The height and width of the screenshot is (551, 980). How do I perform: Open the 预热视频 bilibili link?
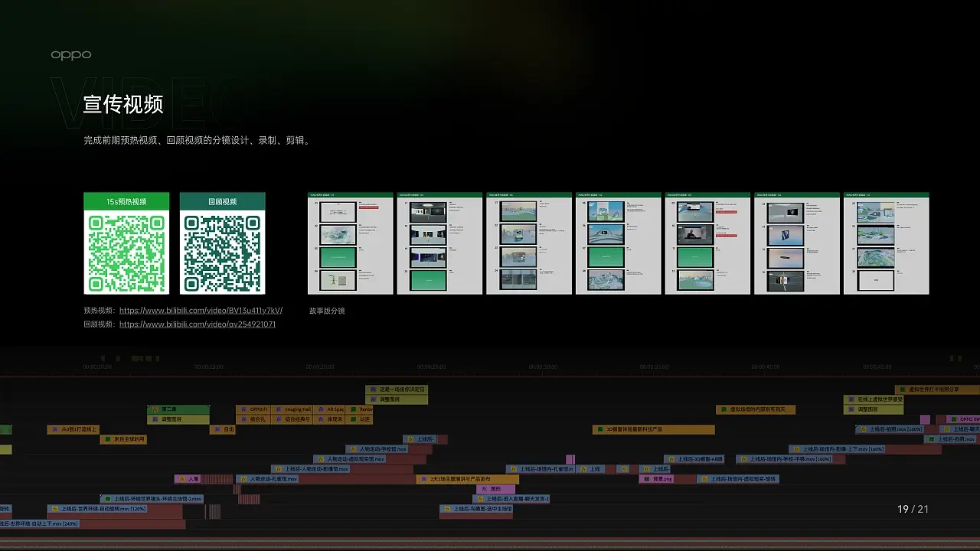pyautogui.click(x=201, y=311)
